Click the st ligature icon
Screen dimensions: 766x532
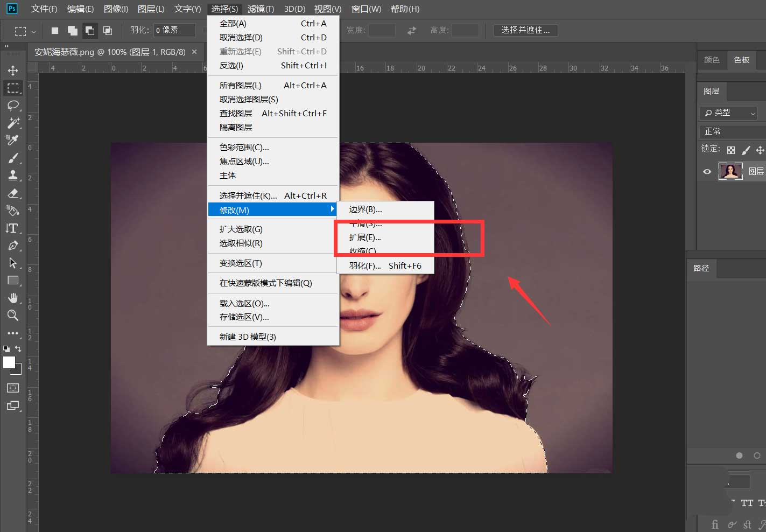click(747, 524)
